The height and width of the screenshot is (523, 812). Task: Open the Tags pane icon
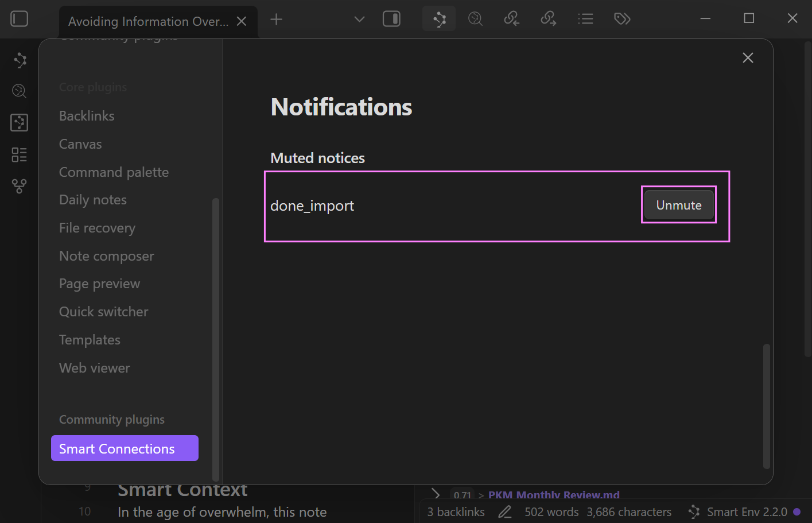[x=622, y=19]
